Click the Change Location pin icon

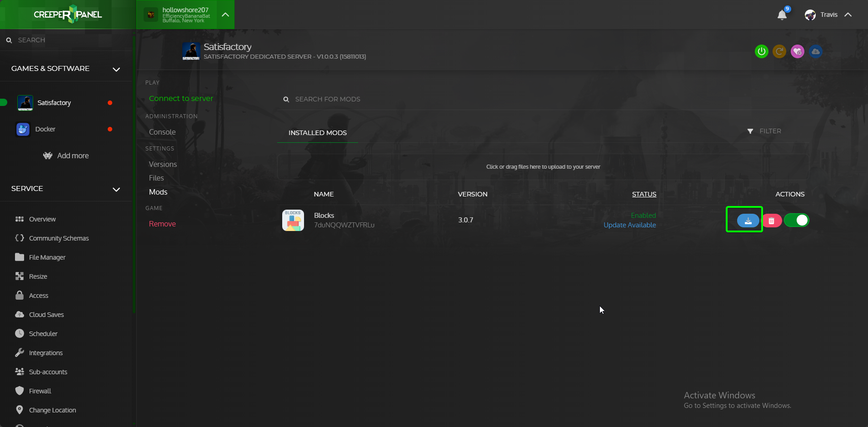point(20,410)
